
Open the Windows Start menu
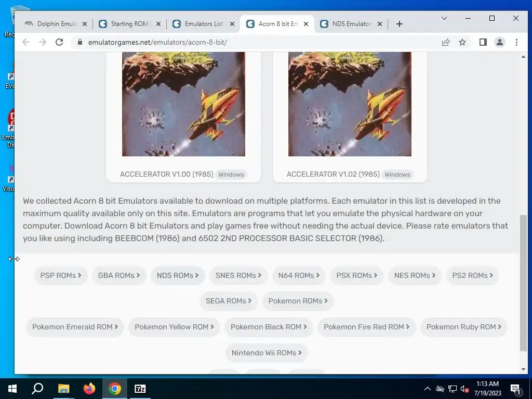pyautogui.click(x=12, y=389)
